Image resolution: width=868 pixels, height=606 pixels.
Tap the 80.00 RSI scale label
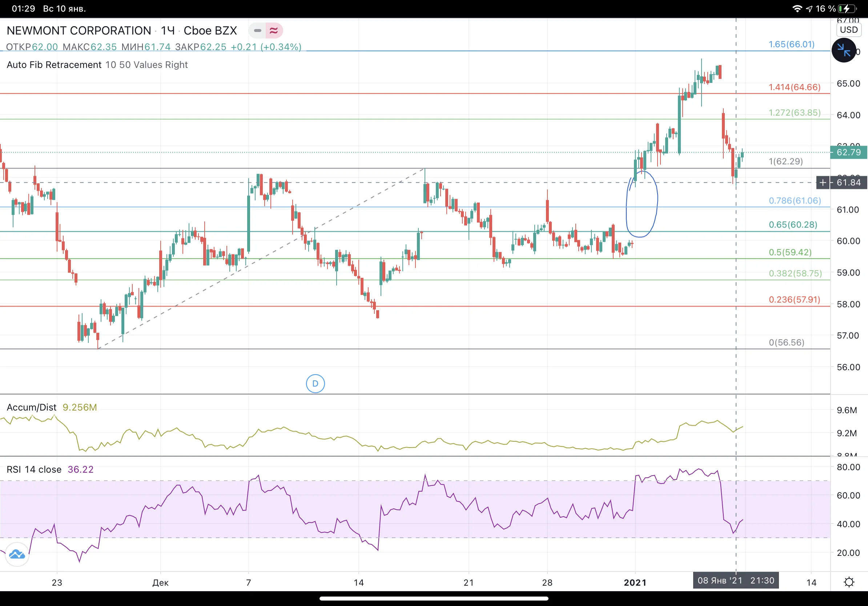[848, 467]
